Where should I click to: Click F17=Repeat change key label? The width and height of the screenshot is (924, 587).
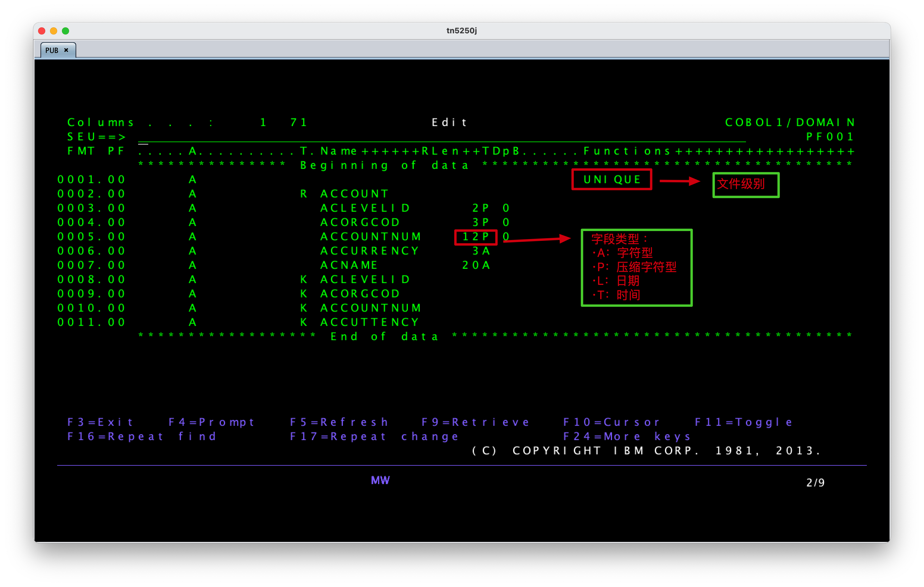[374, 436]
